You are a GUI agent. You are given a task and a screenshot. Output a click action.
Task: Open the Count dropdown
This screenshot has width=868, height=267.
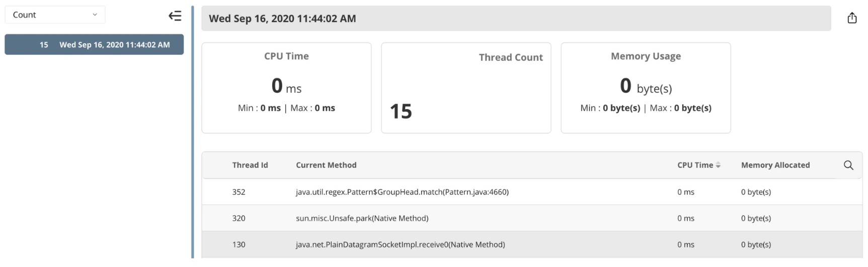point(55,15)
